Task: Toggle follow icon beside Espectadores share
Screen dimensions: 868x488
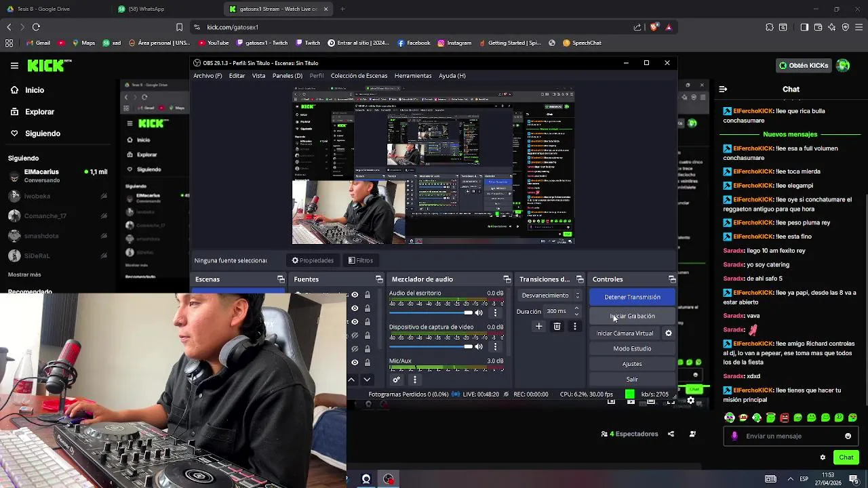Action: 692,434
